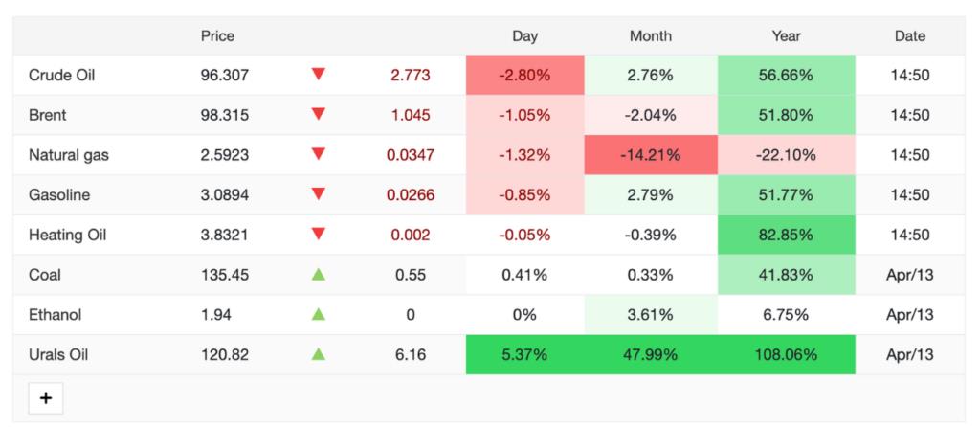The height and width of the screenshot is (427, 980).
Task: Open the Crude Oil commodity link
Action: 62,75
